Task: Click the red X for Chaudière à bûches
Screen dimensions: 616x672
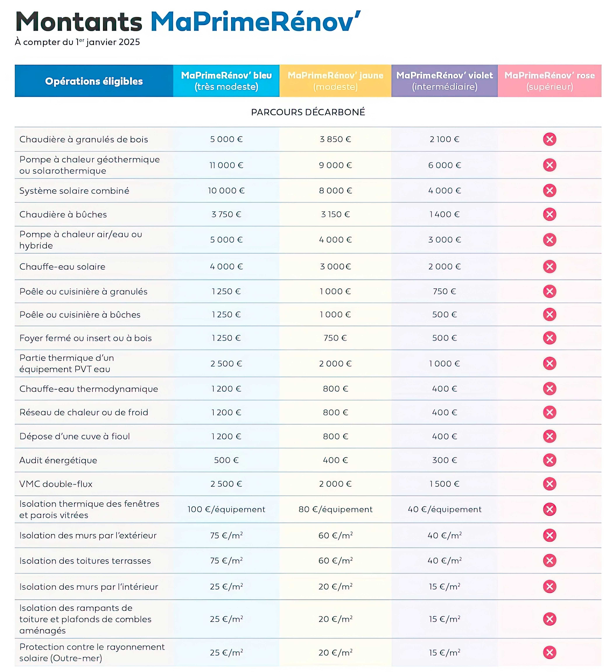Action: point(549,214)
